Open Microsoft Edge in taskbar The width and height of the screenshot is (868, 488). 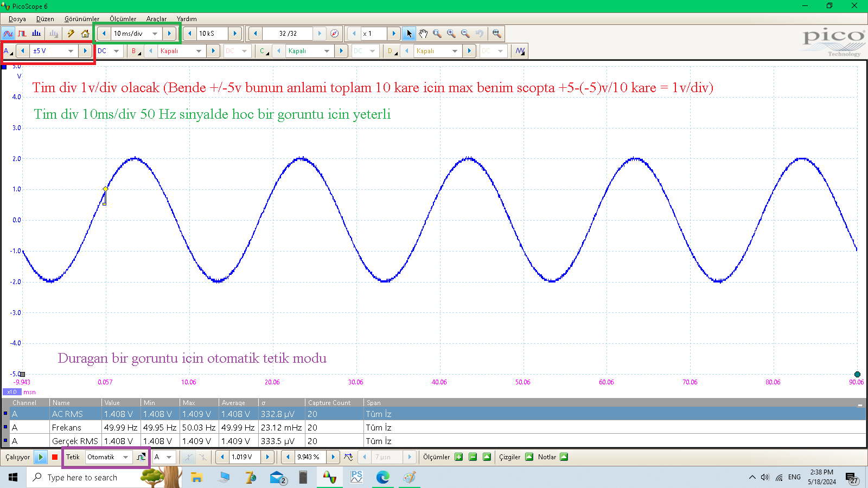pos(383,477)
